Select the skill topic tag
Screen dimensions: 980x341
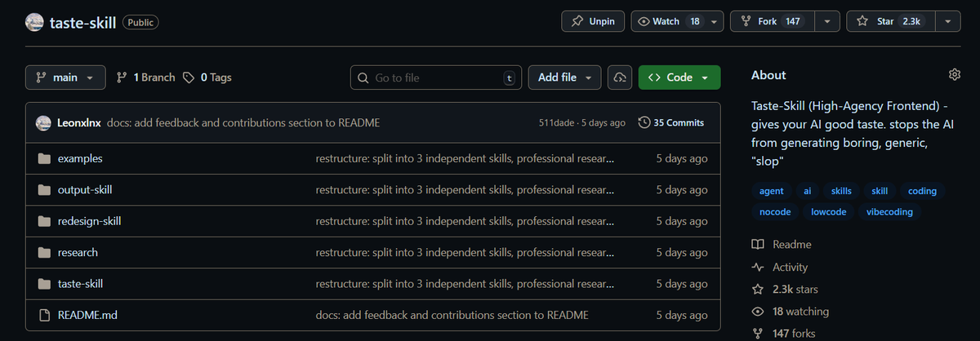click(880, 191)
